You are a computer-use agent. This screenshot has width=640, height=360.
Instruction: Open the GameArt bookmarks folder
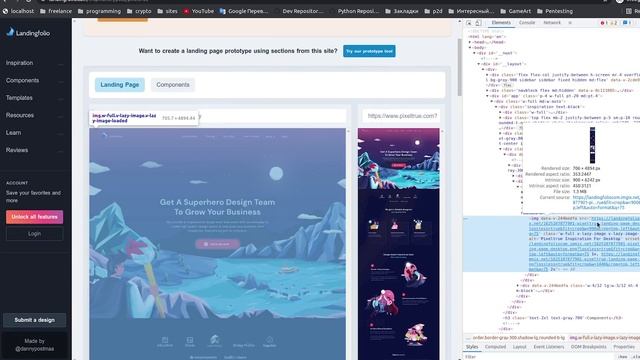[516, 11]
